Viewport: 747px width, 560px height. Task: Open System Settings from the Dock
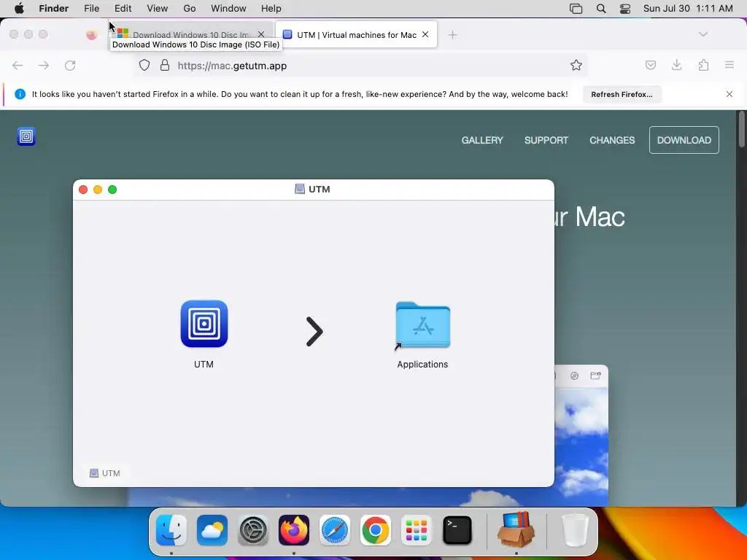(x=253, y=530)
